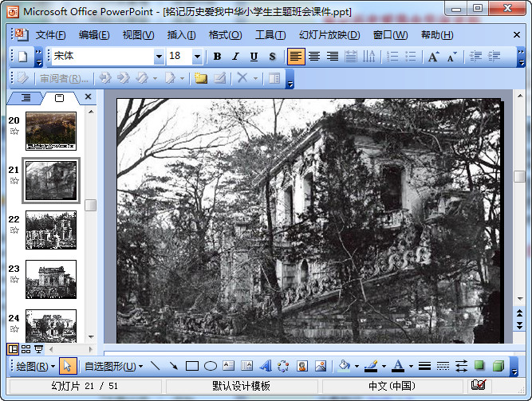Open the font name dropdown
The width and height of the screenshot is (532, 401).
[158, 57]
